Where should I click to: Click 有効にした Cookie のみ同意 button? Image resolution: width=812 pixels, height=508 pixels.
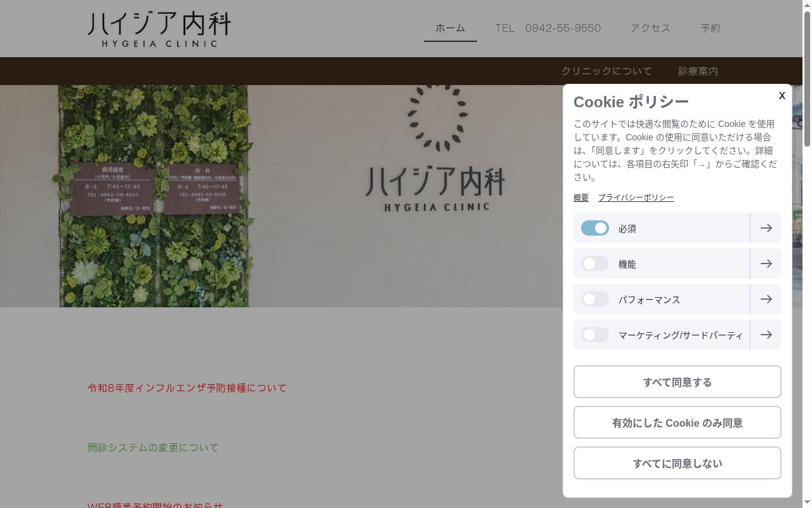pos(678,422)
